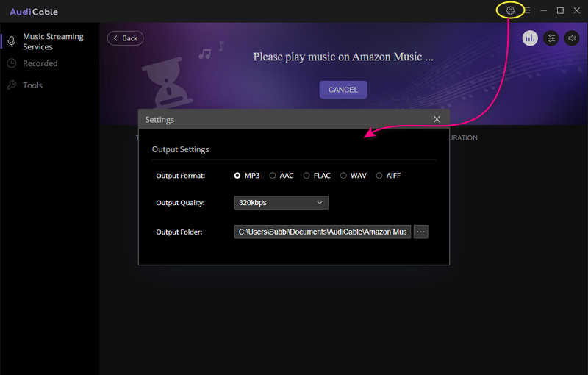This screenshot has width=588, height=375.
Task: Go Back to previous screen
Action: [x=125, y=38]
